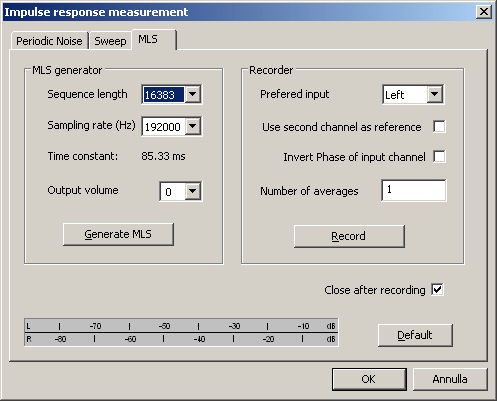The height and width of the screenshot is (401, 497).
Task: Click the Number of averages label
Action: click(x=309, y=191)
